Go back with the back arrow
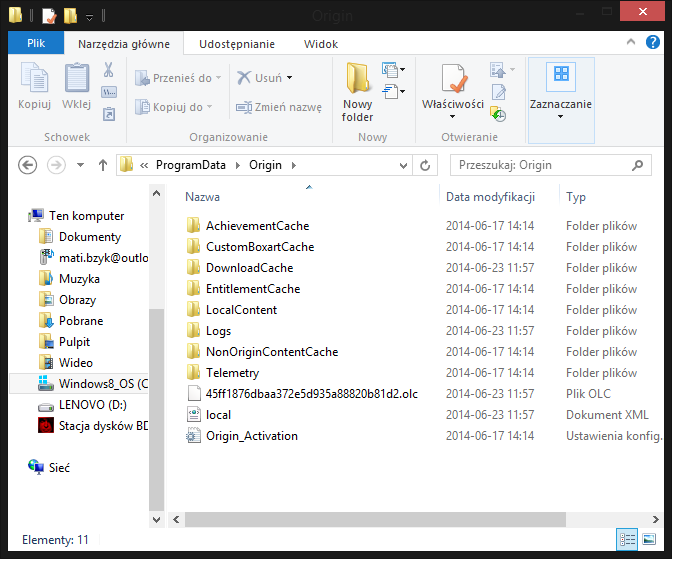 coord(27,165)
